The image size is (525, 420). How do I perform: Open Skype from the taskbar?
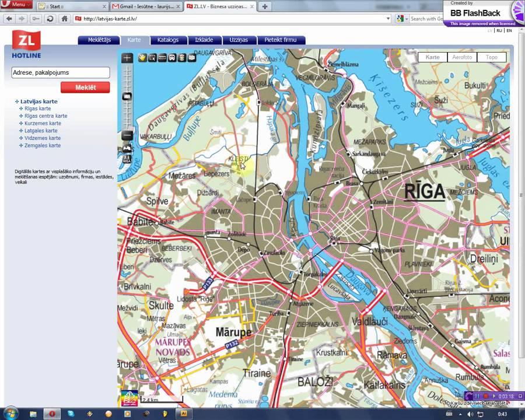click(71, 414)
